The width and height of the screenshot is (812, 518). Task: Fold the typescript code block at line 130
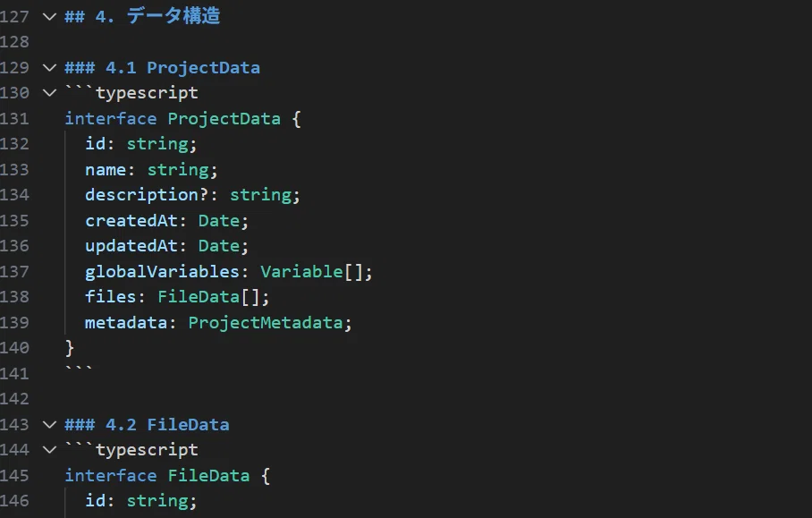pyautogui.click(x=49, y=93)
